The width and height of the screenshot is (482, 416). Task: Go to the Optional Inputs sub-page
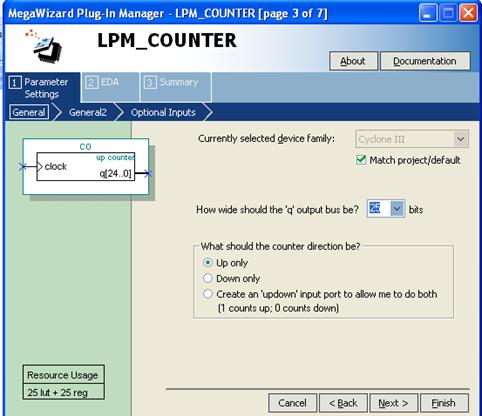click(x=163, y=112)
